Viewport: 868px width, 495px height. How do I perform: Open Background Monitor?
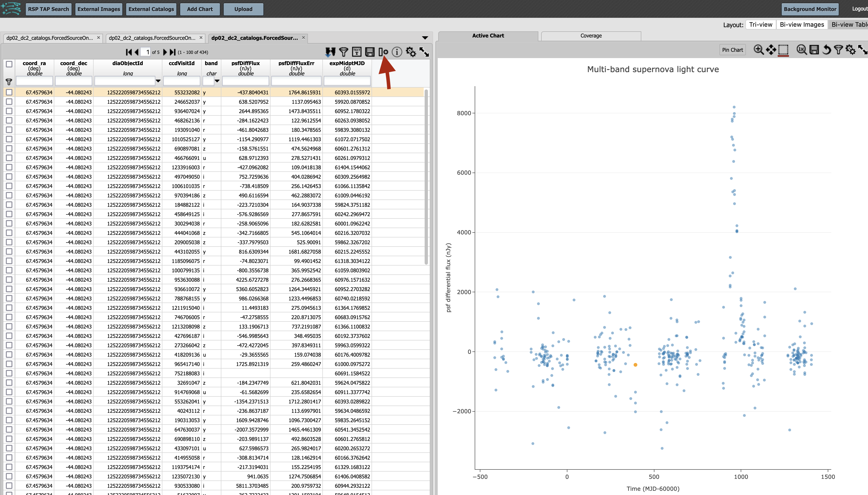click(810, 9)
